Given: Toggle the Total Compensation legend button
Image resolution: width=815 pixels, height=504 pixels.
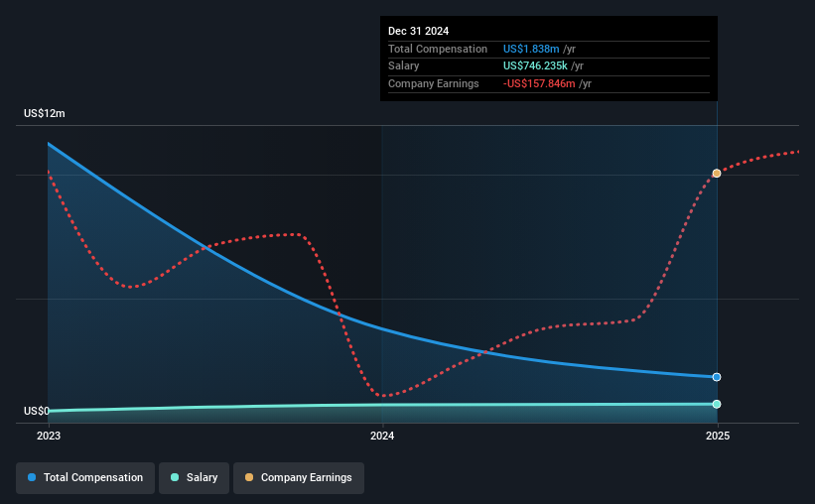Looking at the screenshot, I should pyautogui.click(x=85, y=477).
